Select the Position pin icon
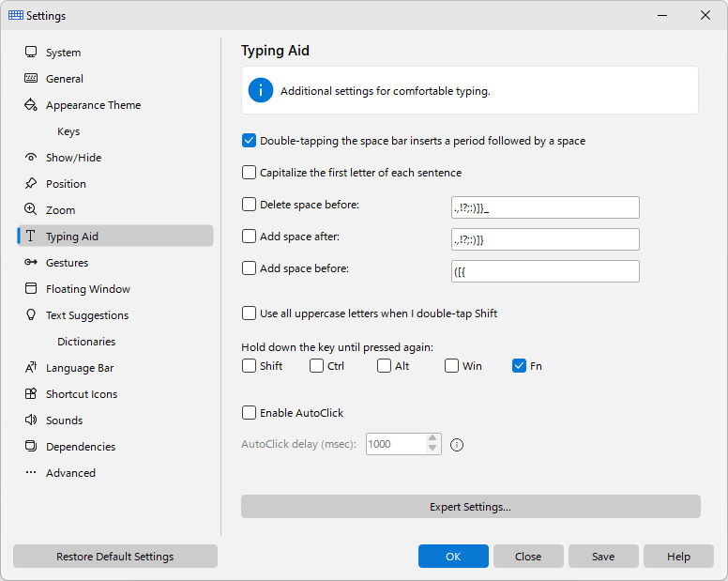Screen dimensions: 728x581 tap(31, 183)
